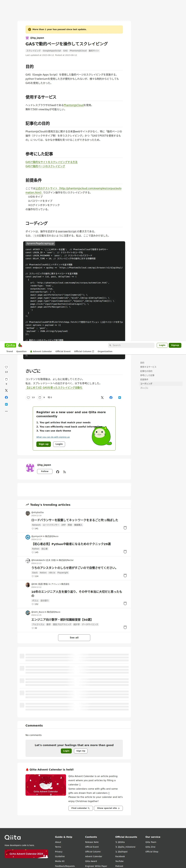Share to Hatena Bookmark below the article body
The image size is (186, 868).
point(120,398)
